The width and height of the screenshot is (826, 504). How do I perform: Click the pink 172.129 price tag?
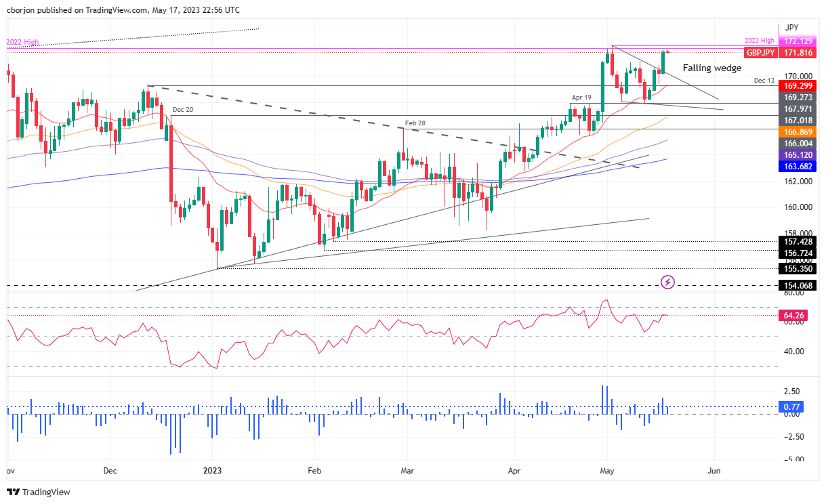[x=801, y=42]
